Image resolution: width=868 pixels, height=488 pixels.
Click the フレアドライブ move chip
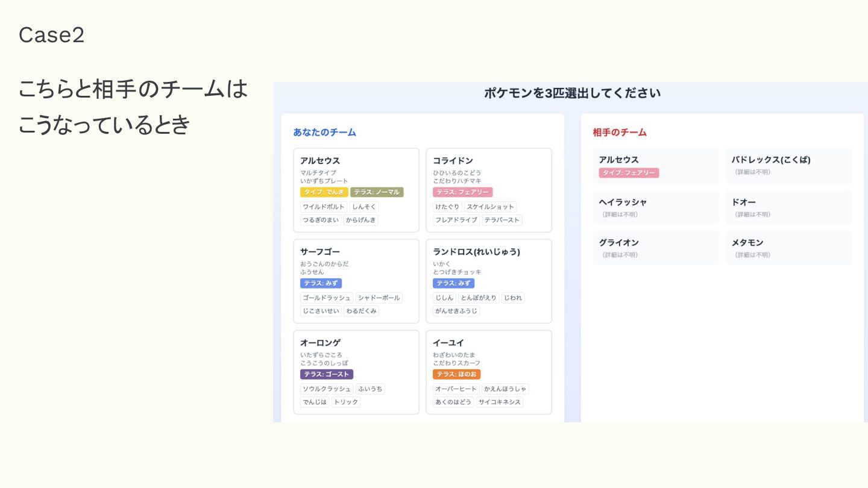[x=456, y=220]
